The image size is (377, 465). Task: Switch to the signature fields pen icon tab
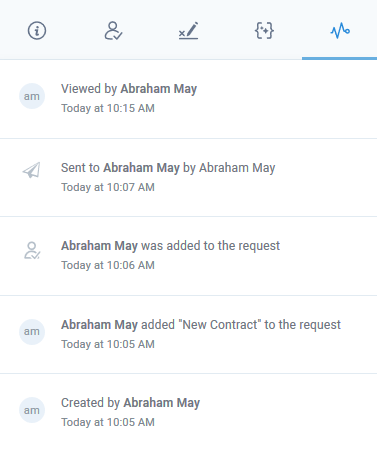coord(188,31)
